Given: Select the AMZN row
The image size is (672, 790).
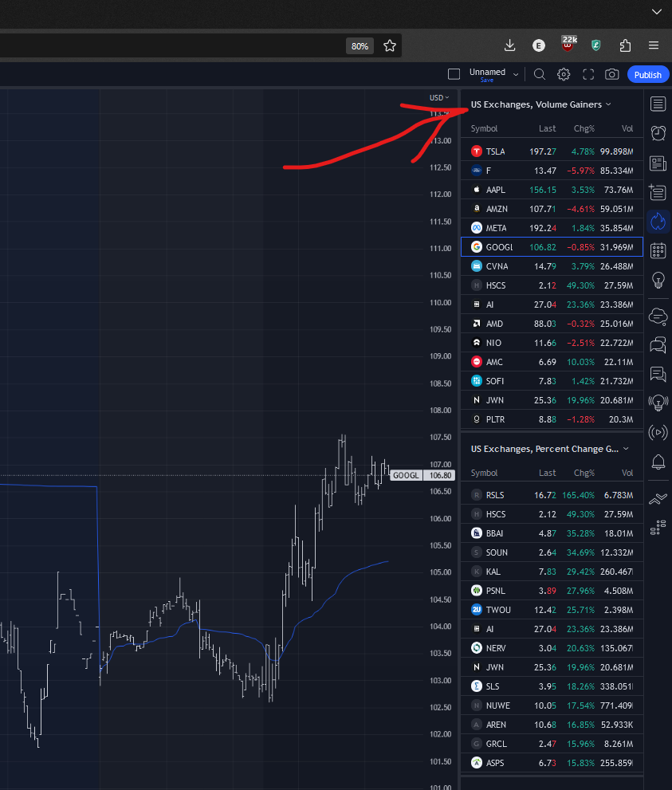Looking at the screenshot, I should (552, 209).
